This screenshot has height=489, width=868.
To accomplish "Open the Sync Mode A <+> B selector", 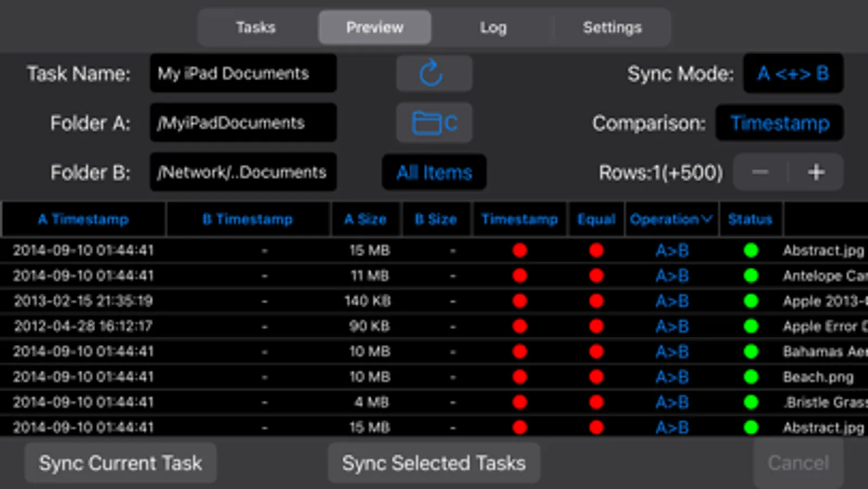I will pyautogui.click(x=793, y=73).
